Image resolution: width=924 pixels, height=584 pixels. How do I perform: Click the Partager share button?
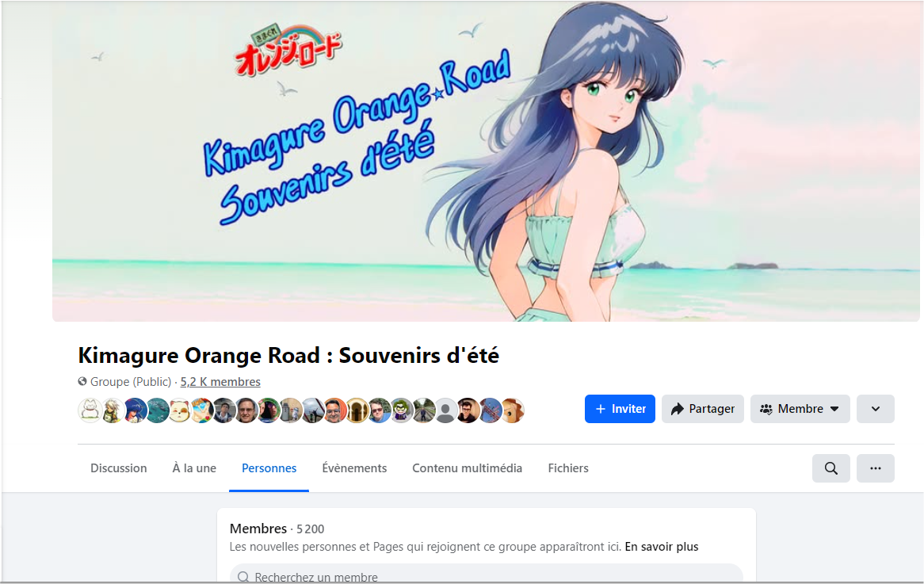tap(702, 409)
